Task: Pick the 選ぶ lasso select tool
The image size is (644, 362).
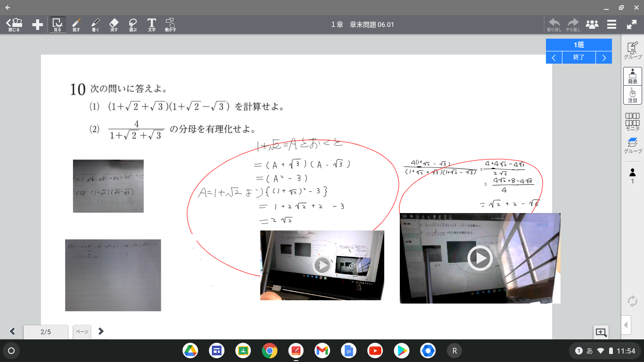Action: click(x=133, y=25)
